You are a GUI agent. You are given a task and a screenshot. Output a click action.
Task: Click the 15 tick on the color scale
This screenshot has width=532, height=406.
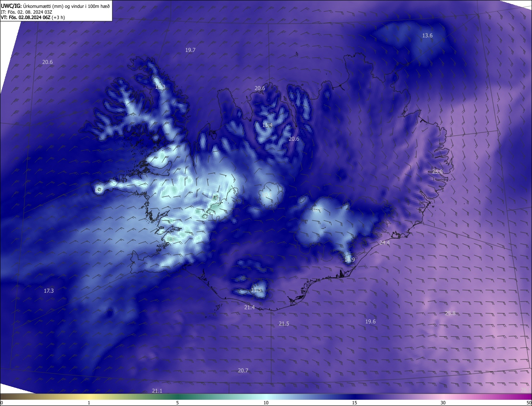[x=355, y=403]
